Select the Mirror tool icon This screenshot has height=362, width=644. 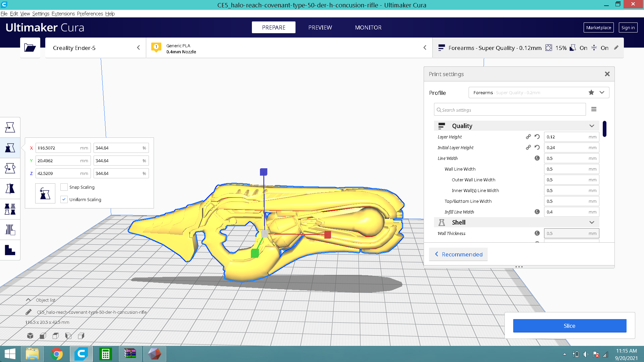10,189
